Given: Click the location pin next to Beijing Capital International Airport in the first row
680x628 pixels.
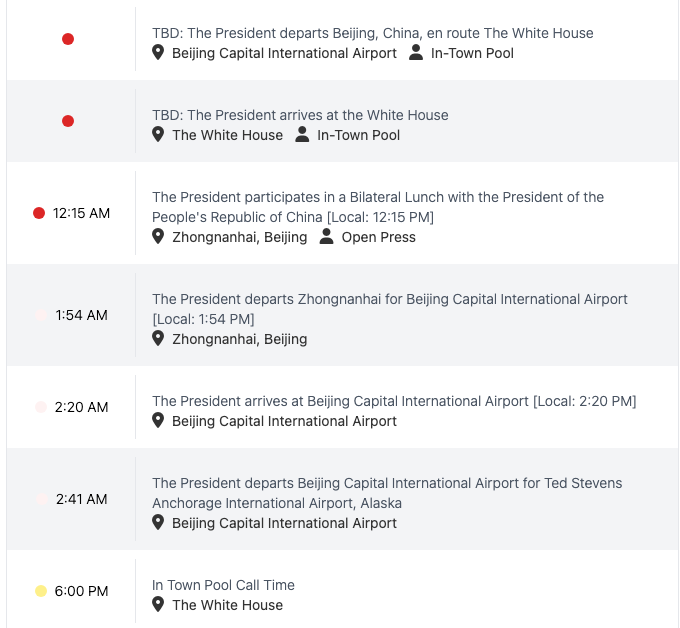Looking at the screenshot, I should [158, 53].
